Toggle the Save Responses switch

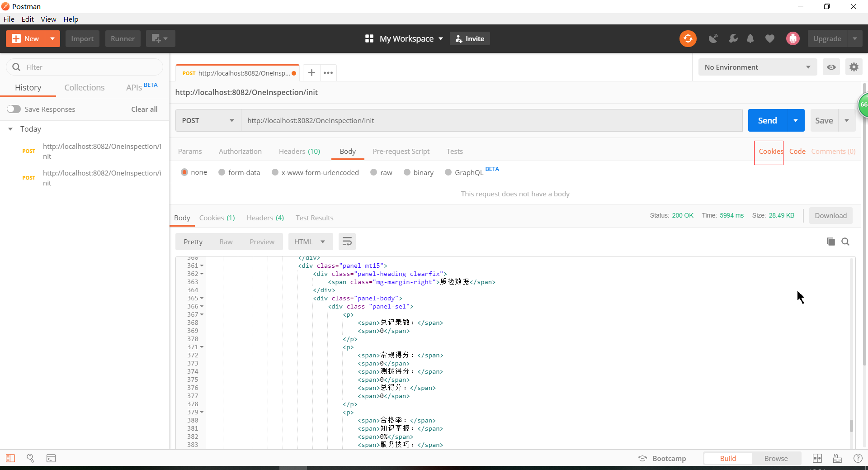pyautogui.click(x=14, y=109)
